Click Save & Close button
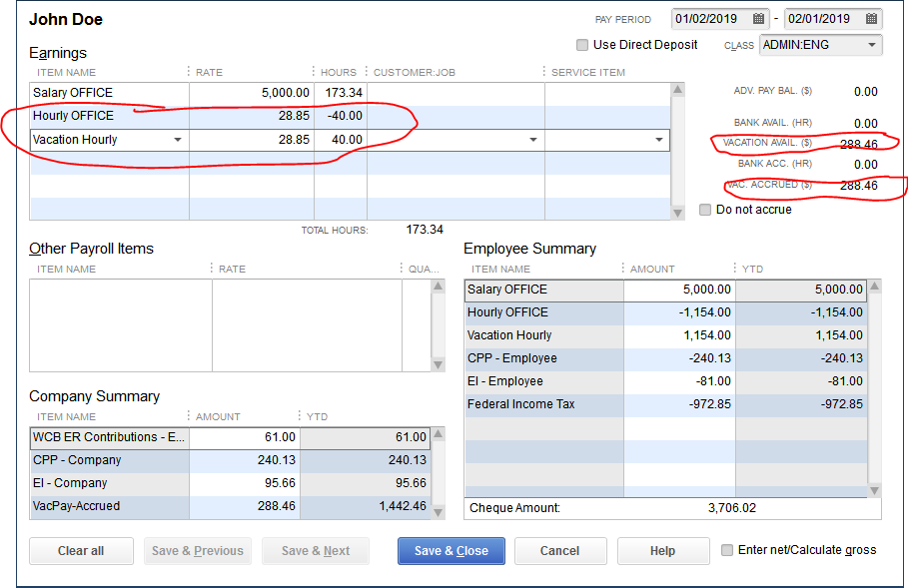 pyautogui.click(x=452, y=551)
